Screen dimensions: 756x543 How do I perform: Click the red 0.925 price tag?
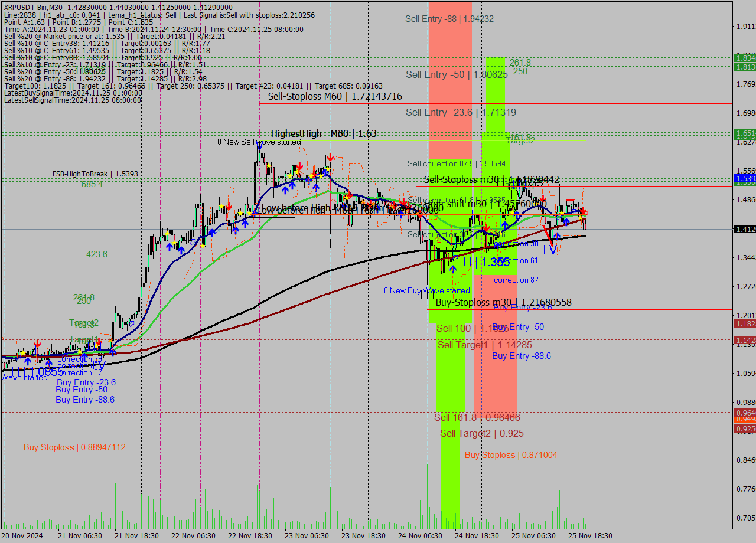pos(744,428)
